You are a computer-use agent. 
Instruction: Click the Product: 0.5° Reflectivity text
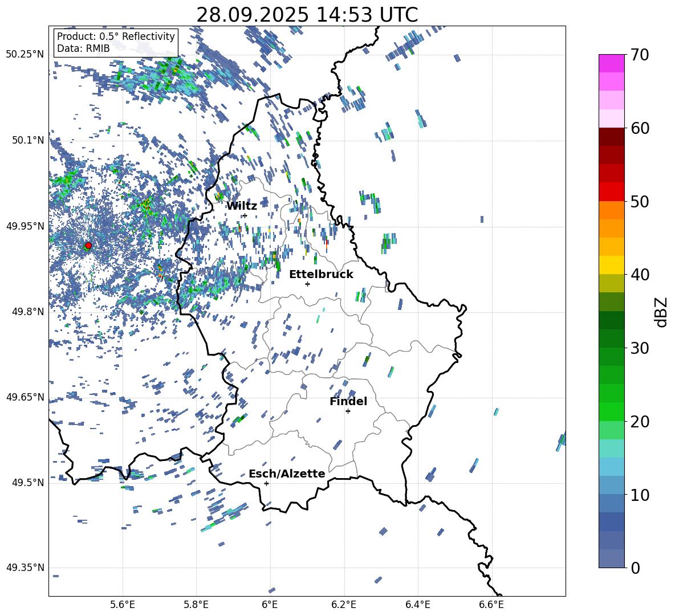pyautogui.click(x=116, y=36)
